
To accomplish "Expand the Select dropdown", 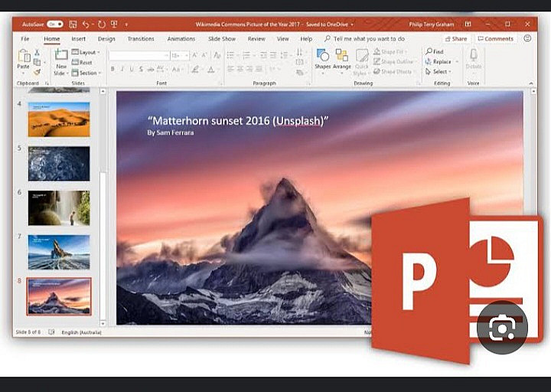I will pyautogui.click(x=439, y=71).
